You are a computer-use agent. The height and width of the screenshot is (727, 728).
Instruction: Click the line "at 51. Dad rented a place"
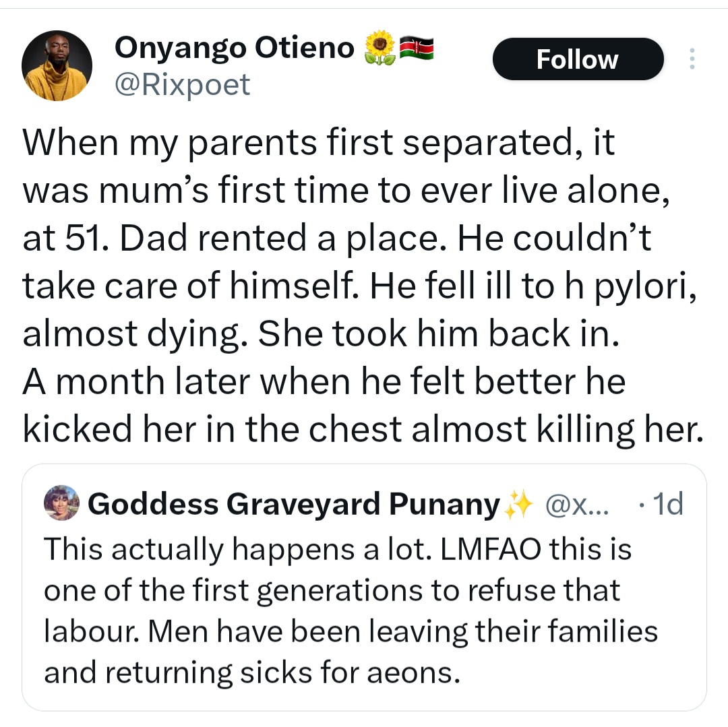(x=336, y=239)
